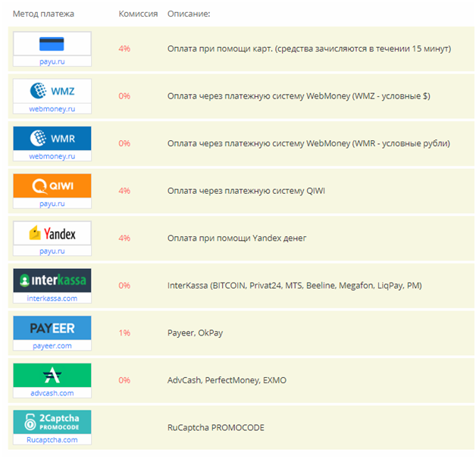
Task: Pick the PAYEER logo
Action: (x=52, y=328)
